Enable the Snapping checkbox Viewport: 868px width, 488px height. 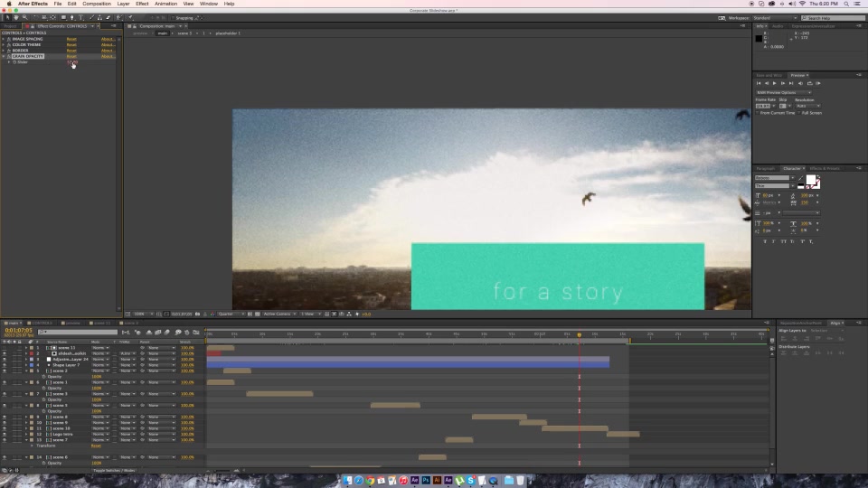click(x=173, y=18)
